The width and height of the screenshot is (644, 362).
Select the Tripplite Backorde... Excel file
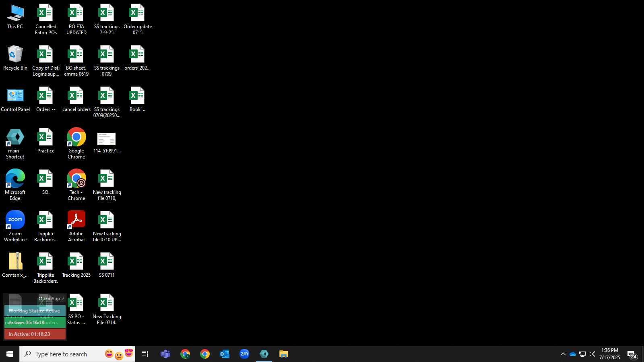46,227
